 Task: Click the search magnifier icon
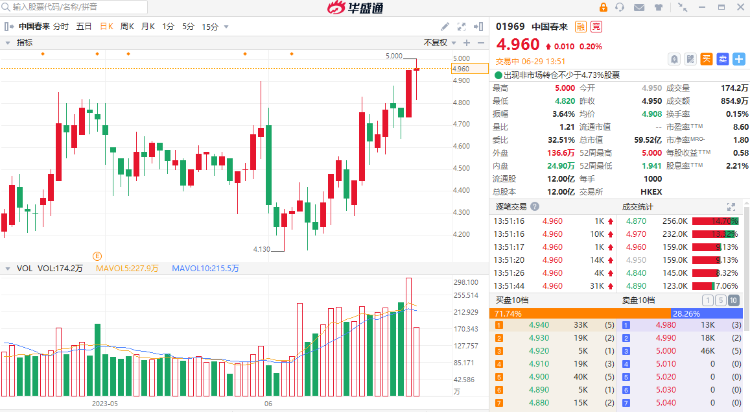point(6,7)
